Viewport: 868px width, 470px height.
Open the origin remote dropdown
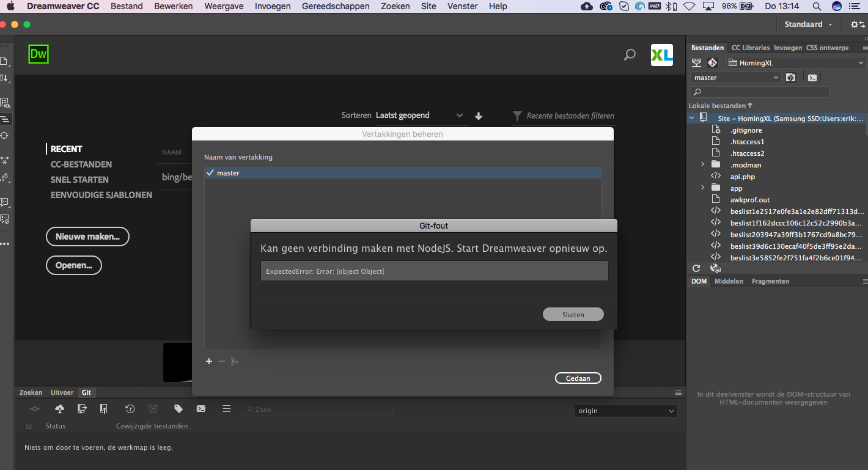(x=625, y=411)
